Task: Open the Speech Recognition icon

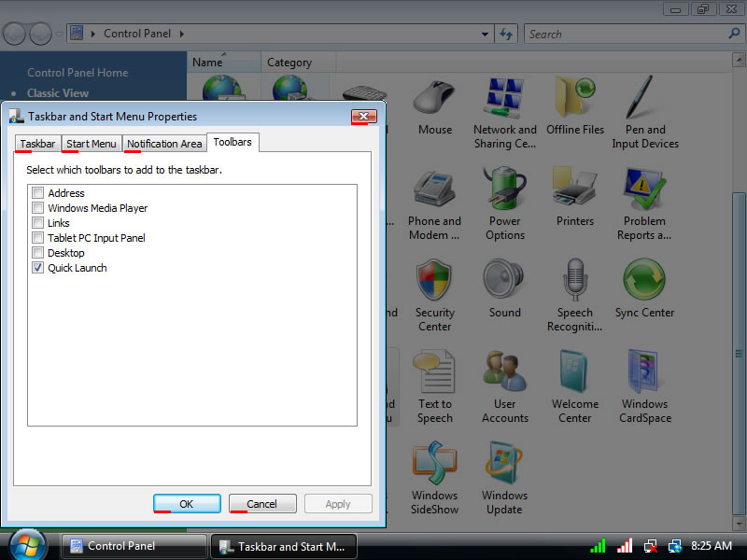Action: pos(574,284)
